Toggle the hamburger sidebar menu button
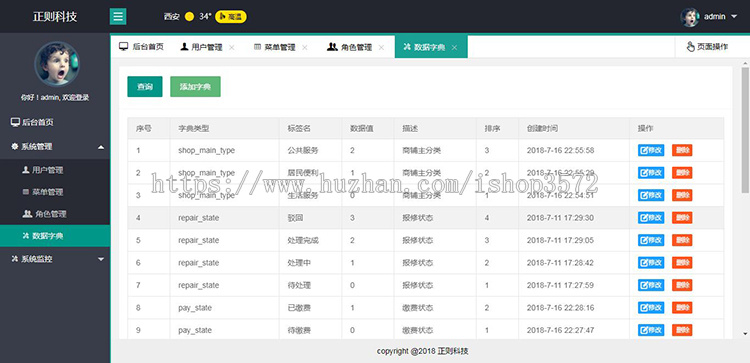750x363 pixels. pos(118,17)
